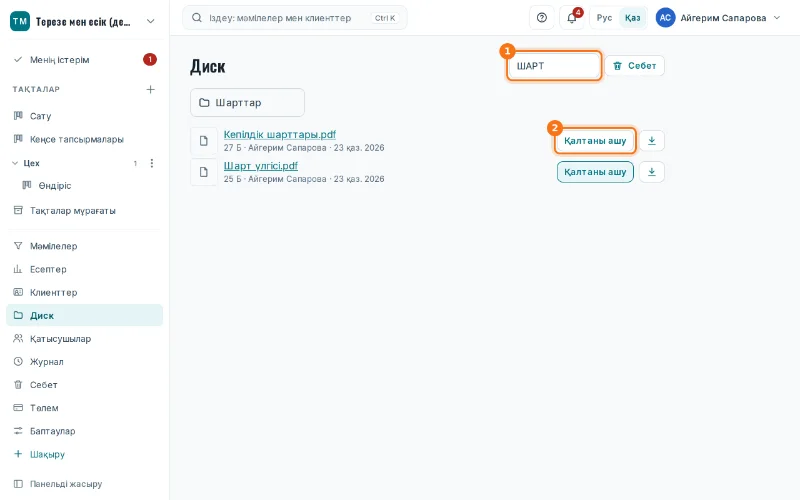Open the Цех three-dot options menu
Image resolution: width=800 pixels, height=500 pixels.
(x=152, y=163)
